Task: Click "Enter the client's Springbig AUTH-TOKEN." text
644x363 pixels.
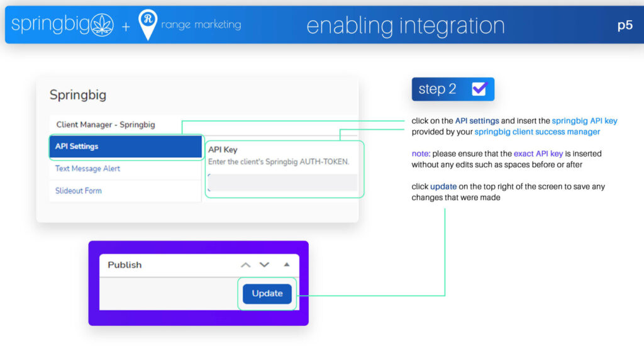Action: pyautogui.click(x=279, y=162)
